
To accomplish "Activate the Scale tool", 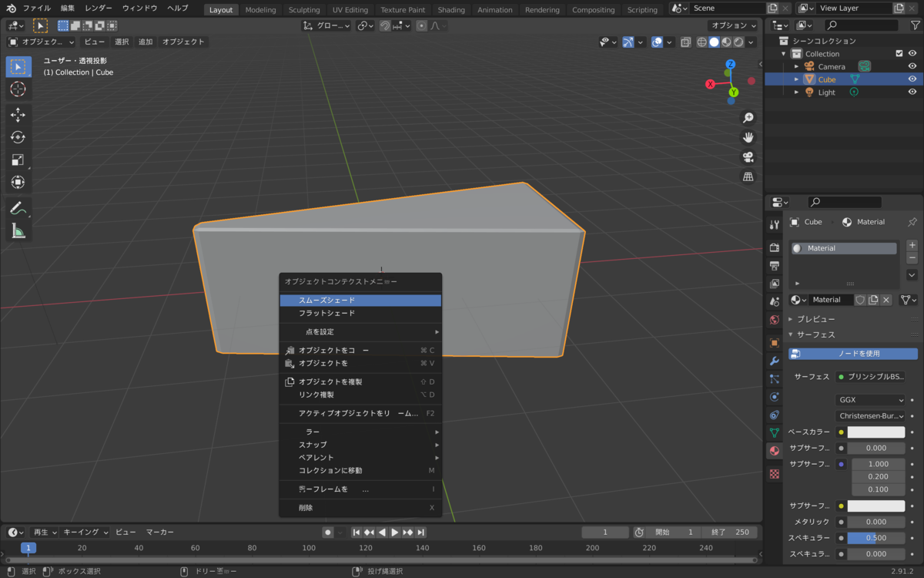I will coord(18,160).
